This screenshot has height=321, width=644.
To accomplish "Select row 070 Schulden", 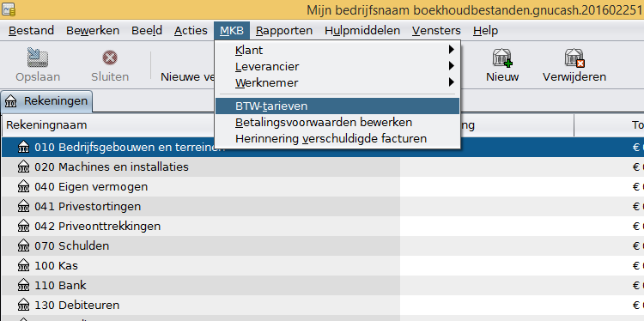I will (322, 245).
